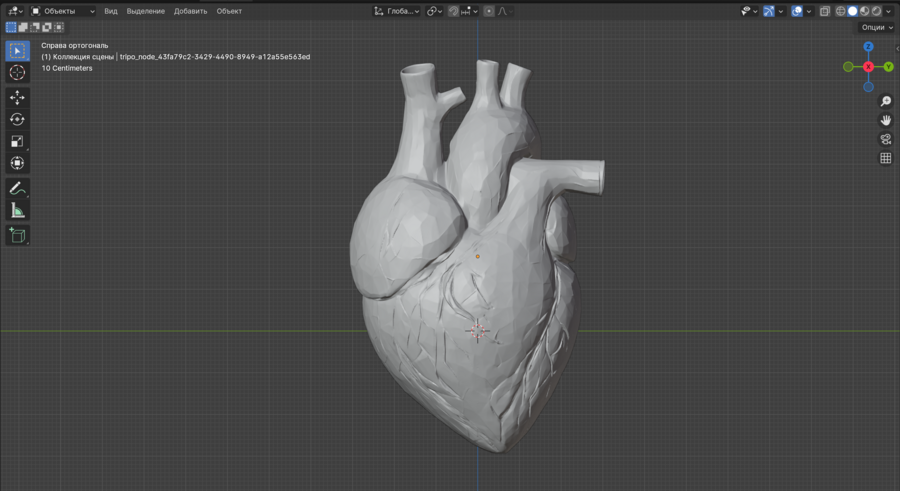Switch to wireframe viewport shading
Viewport: 900px width, 491px height.
pos(841,11)
